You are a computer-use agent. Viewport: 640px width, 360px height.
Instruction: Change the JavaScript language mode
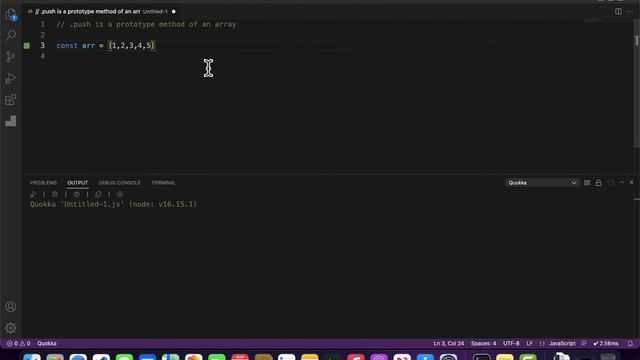point(562,344)
